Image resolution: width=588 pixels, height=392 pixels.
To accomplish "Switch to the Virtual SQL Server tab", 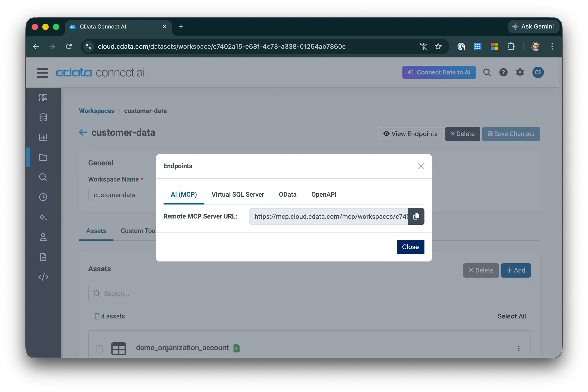I will pyautogui.click(x=238, y=194).
